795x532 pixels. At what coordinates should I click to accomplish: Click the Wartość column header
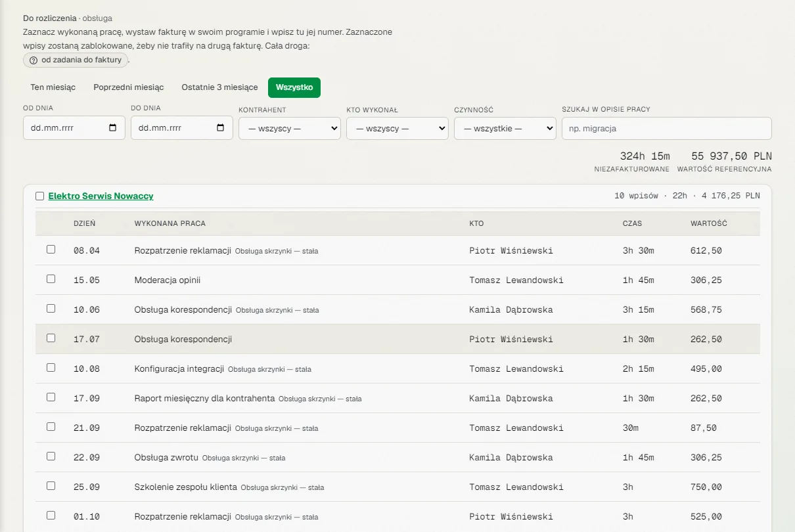pyautogui.click(x=709, y=223)
